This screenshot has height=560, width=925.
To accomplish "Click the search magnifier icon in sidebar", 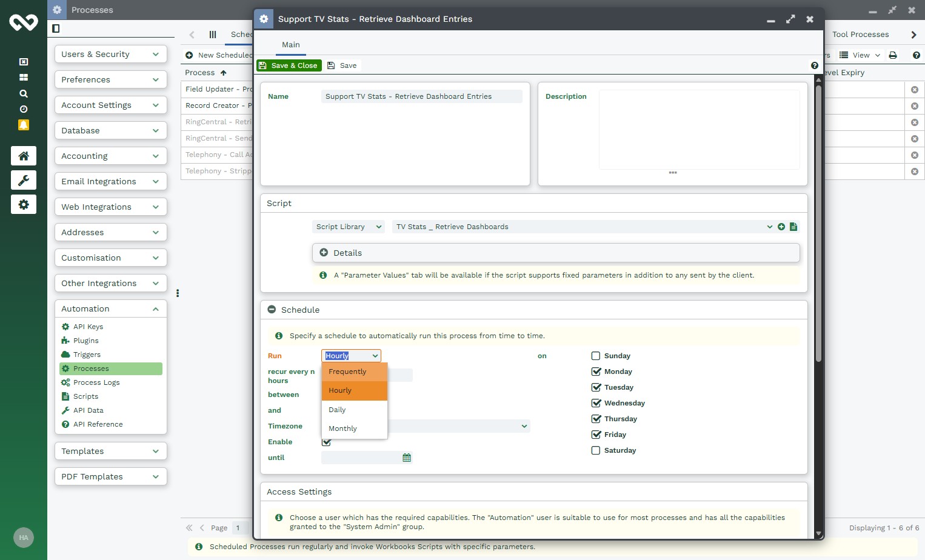I will (24, 93).
